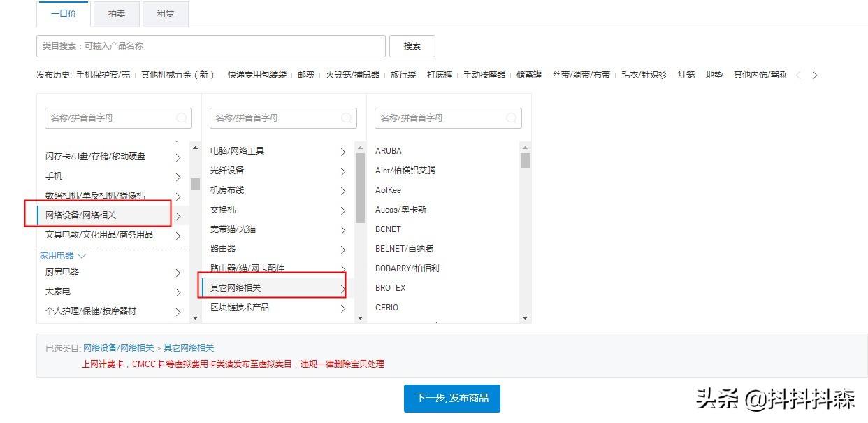The height and width of the screenshot is (423, 868).
Task: Pick 旅行袋 history entry
Action: [403, 75]
